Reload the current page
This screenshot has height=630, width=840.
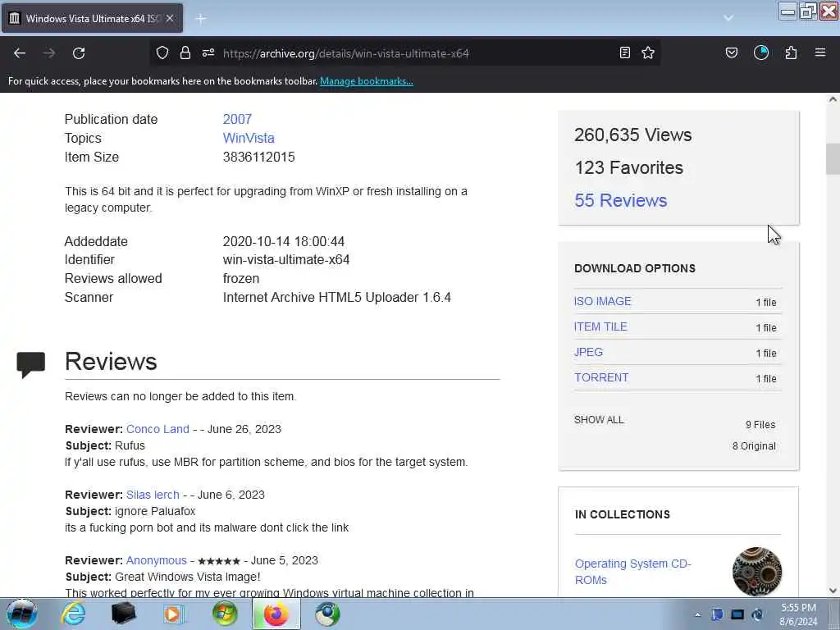(79, 53)
